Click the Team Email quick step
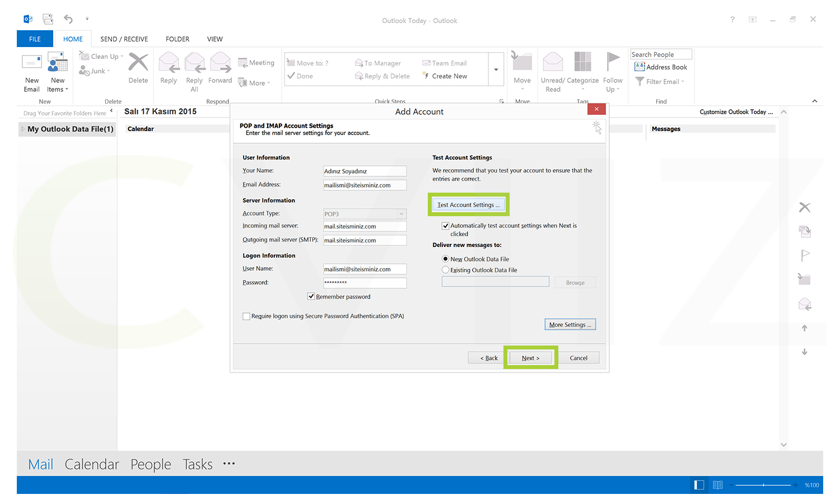This screenshot has width=840, height=504. pos(445,63)
